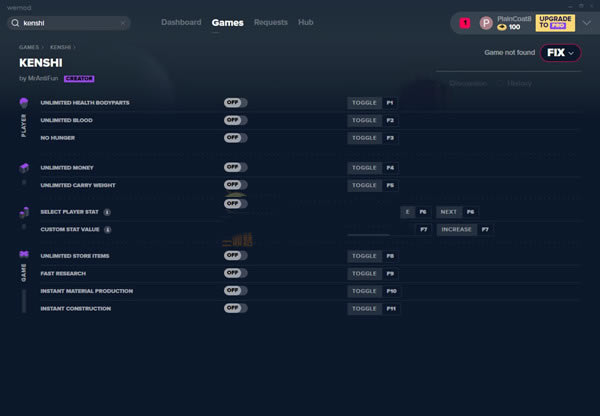Click TOGGLE button for Unlimited Blood

pyautogui.click(x=364, y=121)
